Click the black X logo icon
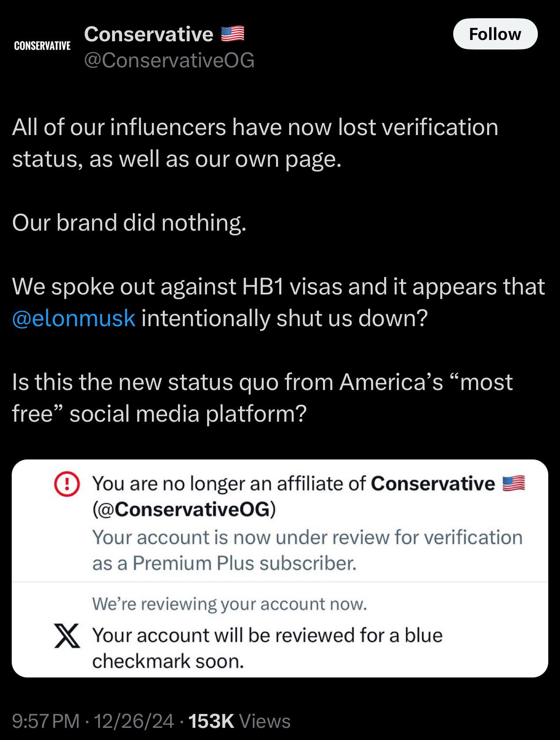The width and height of the screenshot is (560, 740). pos(67,636)
